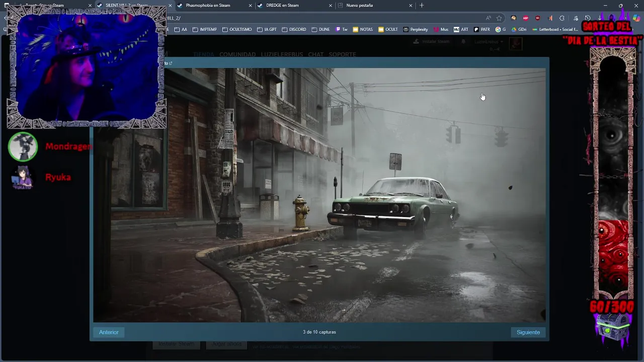
Task: Click COMUNIDAD in the Steam navigation
Action: coord(237,54)
